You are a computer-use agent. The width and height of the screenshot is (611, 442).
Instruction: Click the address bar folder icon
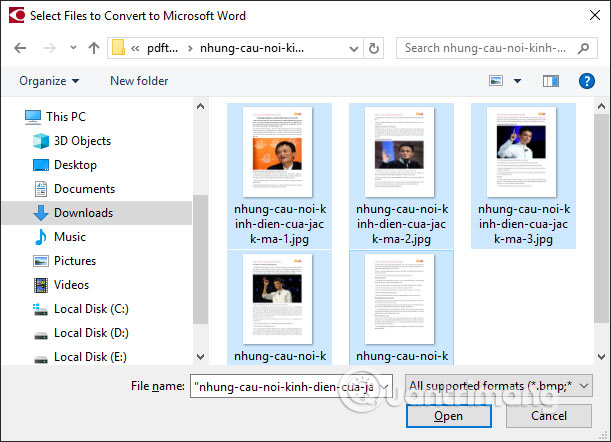(118, 48)
